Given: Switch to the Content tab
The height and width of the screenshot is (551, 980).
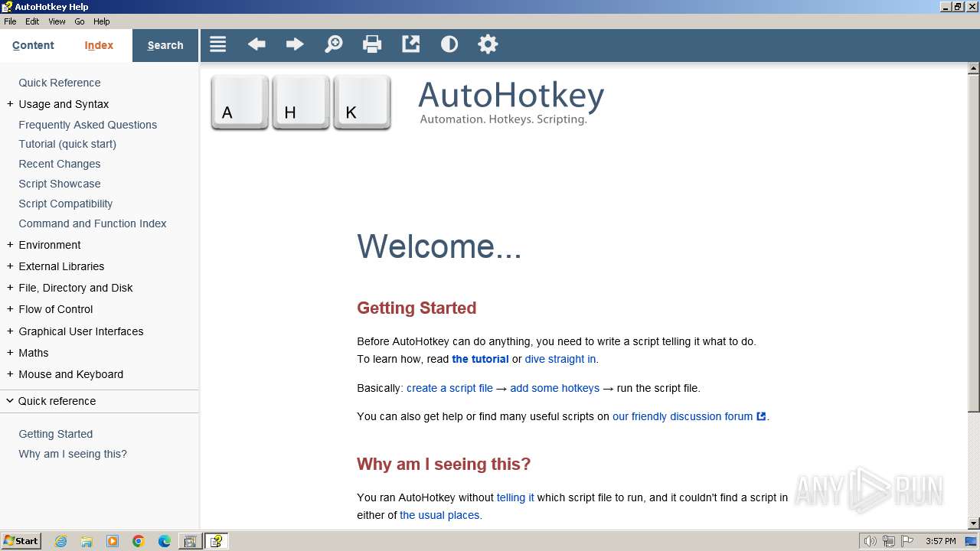Looking at the screenshot, I should click(33, 45).
